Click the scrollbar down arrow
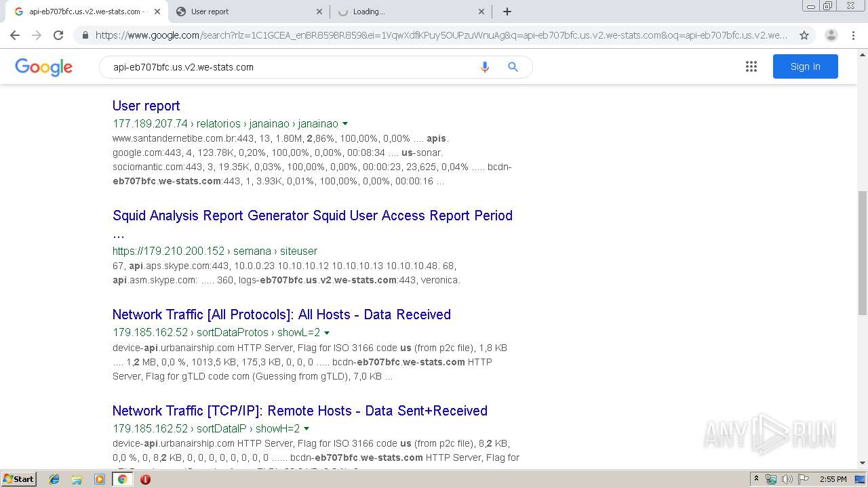The height and width of the screenshot is (488, 868). pos(862,464)
